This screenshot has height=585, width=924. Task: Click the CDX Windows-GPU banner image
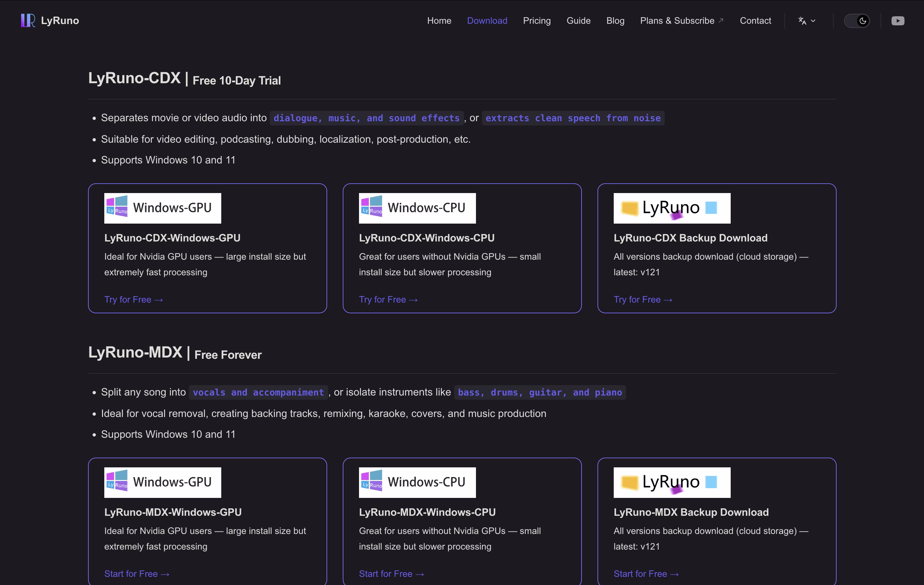point(163,208)
